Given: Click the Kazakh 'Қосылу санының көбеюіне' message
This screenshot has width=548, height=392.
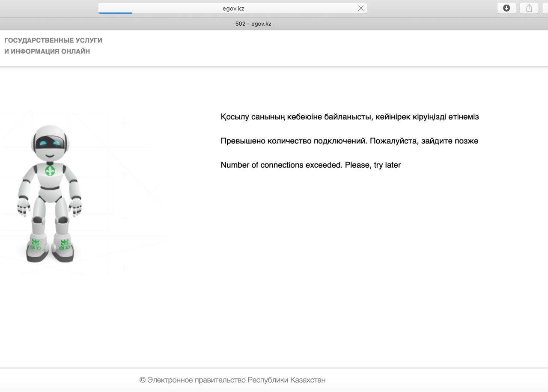Looking at the screenshot, I should pos(350,117).
